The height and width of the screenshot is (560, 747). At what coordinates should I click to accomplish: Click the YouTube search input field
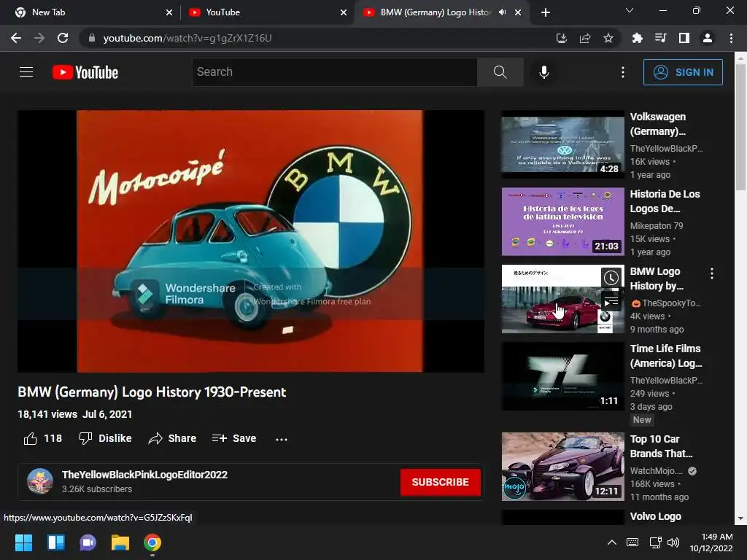pyautogui.click(x=334, y=72)
